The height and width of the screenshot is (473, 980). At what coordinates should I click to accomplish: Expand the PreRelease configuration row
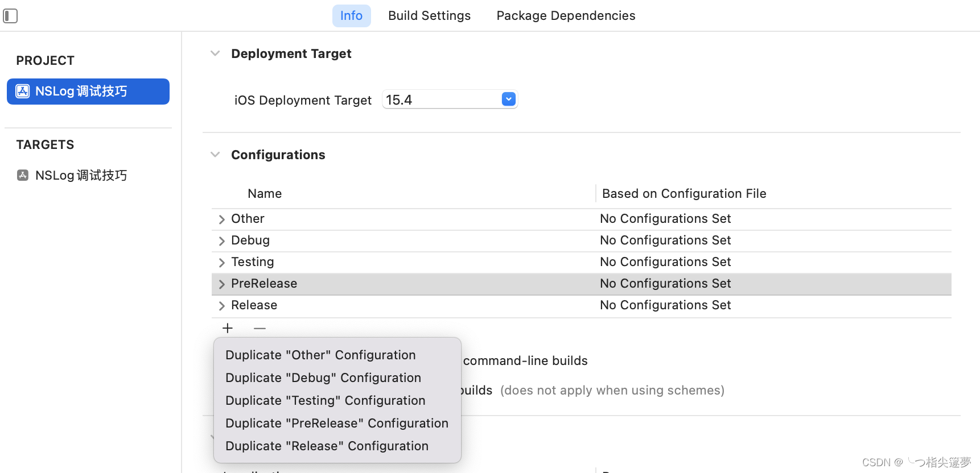[221, 284]
